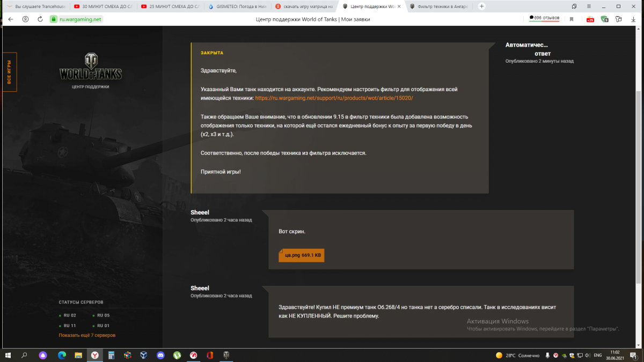Image resolution: width=644 pixels, height=362 pixels.
Task: Click Windows Security tray icon
Action: 573,355
